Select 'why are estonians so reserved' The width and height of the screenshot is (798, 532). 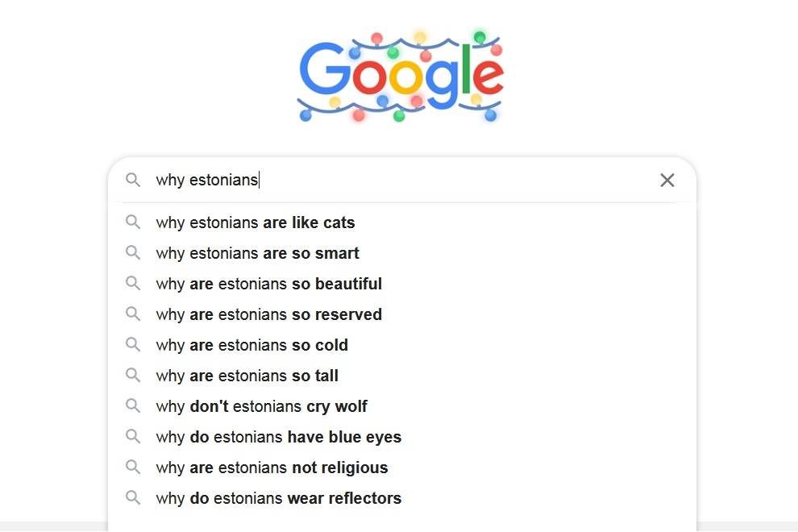click(402, 314)
